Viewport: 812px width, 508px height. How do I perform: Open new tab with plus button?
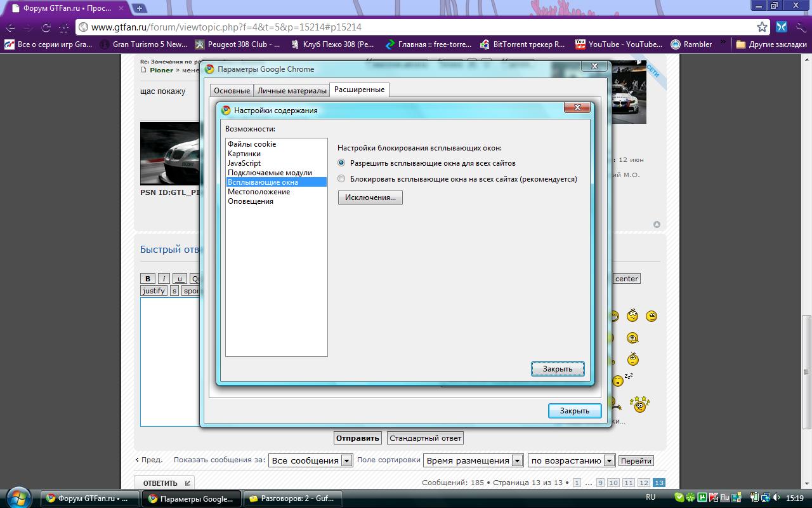pos(140,8)
